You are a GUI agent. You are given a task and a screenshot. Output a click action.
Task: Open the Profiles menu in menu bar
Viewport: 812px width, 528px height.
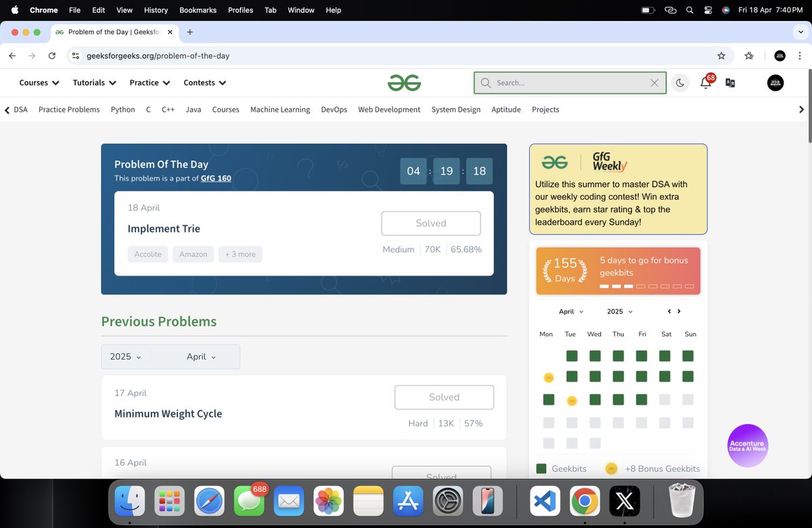[x=240, y=10]
